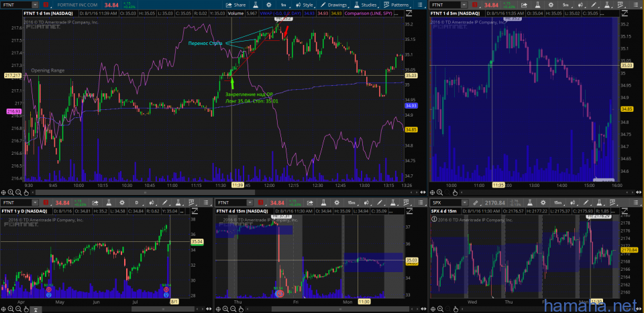Open the Share menu in main chart
Image resolution: width=644 pixels, height=313 pixels.
(x=235, y=5)
